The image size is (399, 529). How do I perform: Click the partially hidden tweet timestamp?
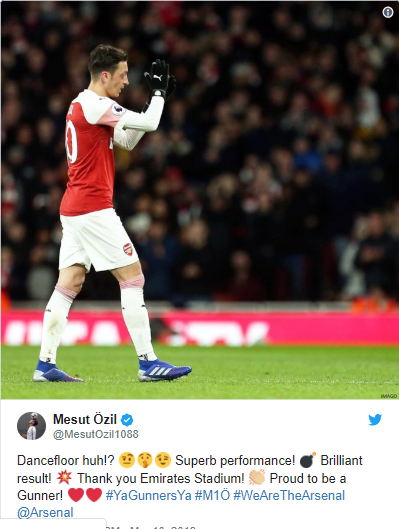pyautogui.click(x=151, y=527)
